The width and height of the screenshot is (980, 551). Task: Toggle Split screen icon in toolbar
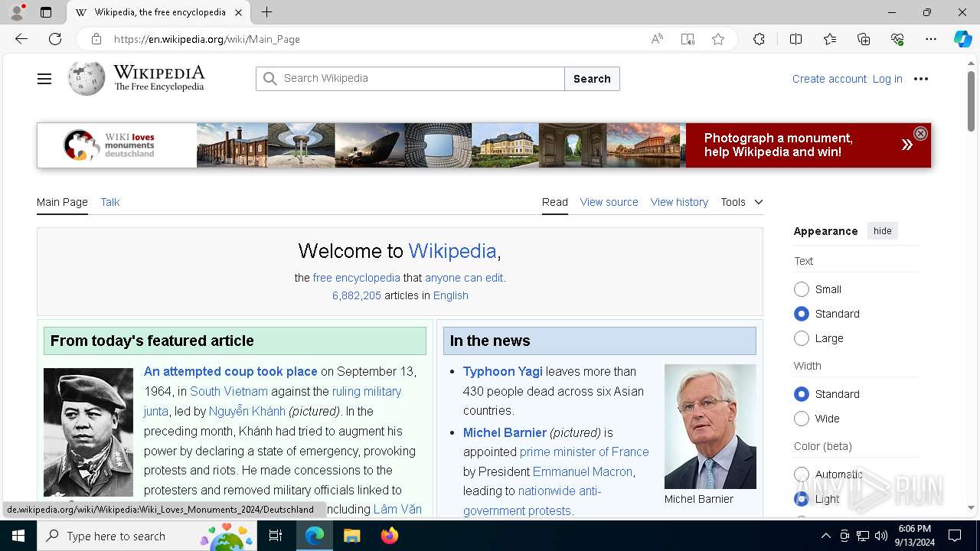tap(795, 39)
